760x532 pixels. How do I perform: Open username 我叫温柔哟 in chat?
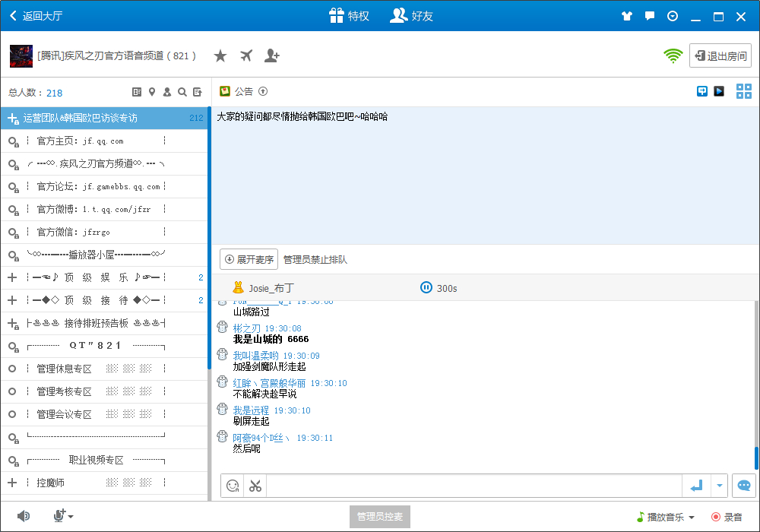coord(256,356)
